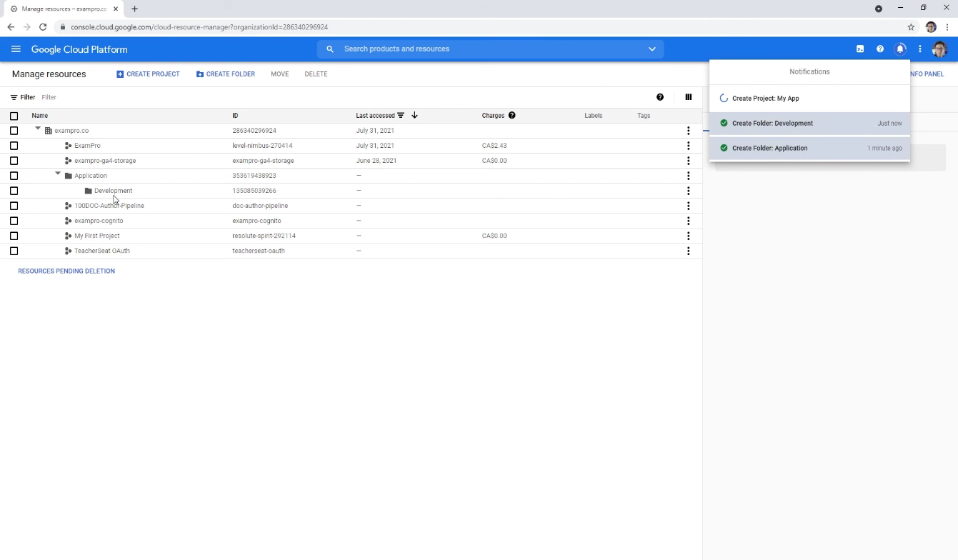
Task: Open the Create Folder: Application notification
Action: [809, 149]
